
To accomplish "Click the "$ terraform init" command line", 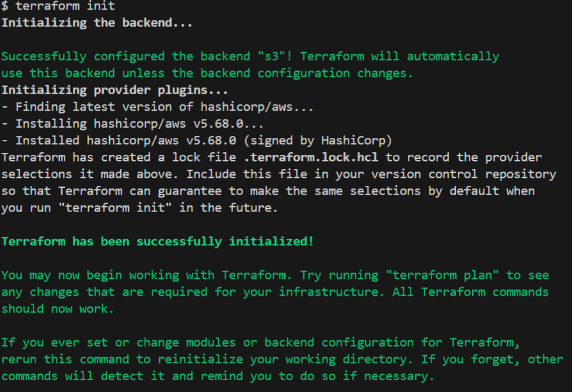I will [58, 6].
